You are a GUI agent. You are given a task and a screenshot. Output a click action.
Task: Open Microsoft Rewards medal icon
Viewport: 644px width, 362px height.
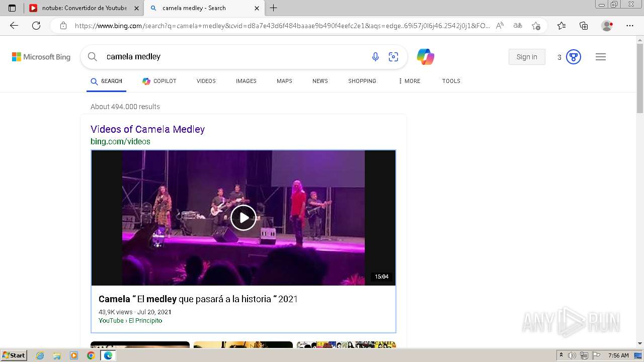pyautogui.click(x=574, y=57)
